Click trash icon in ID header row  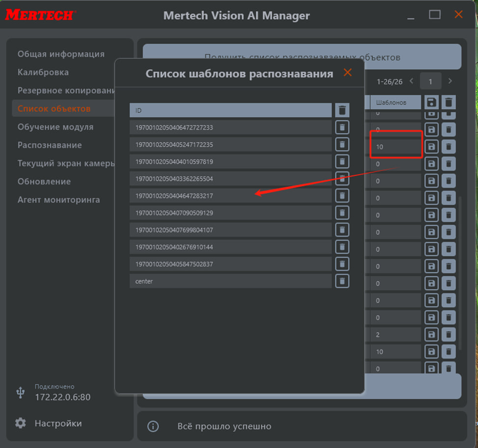(342, 110)
